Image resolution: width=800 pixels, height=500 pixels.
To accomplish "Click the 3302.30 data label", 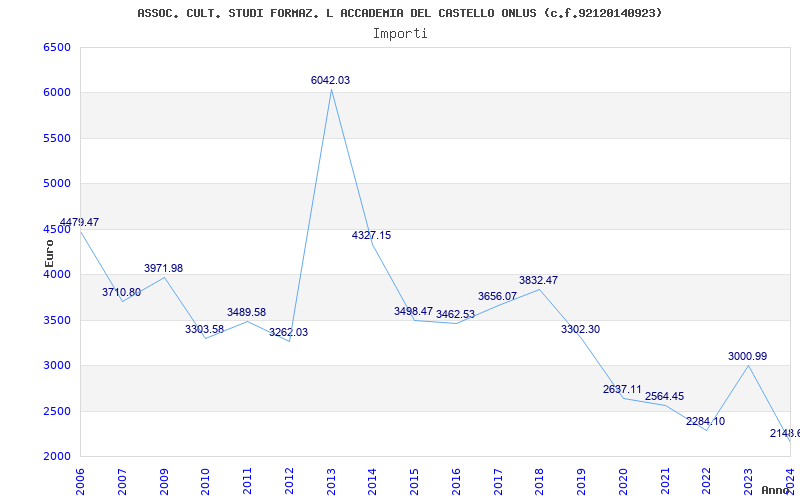I will pos(581,329).
